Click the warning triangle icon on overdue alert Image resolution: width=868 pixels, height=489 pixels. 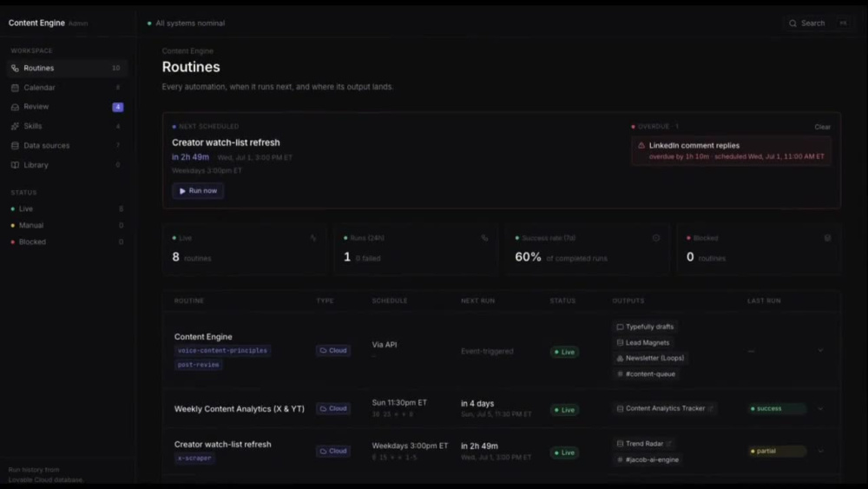pos(641,146)
